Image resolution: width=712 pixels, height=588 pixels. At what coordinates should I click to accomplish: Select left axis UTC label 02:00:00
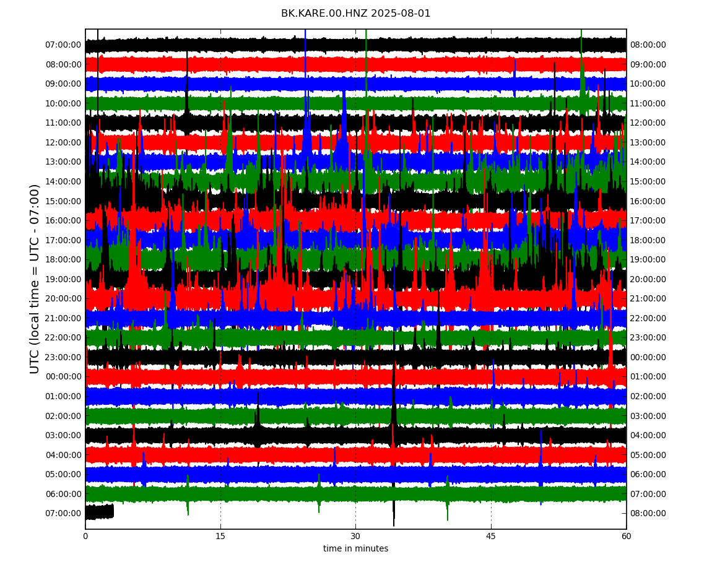coord(64,416)
